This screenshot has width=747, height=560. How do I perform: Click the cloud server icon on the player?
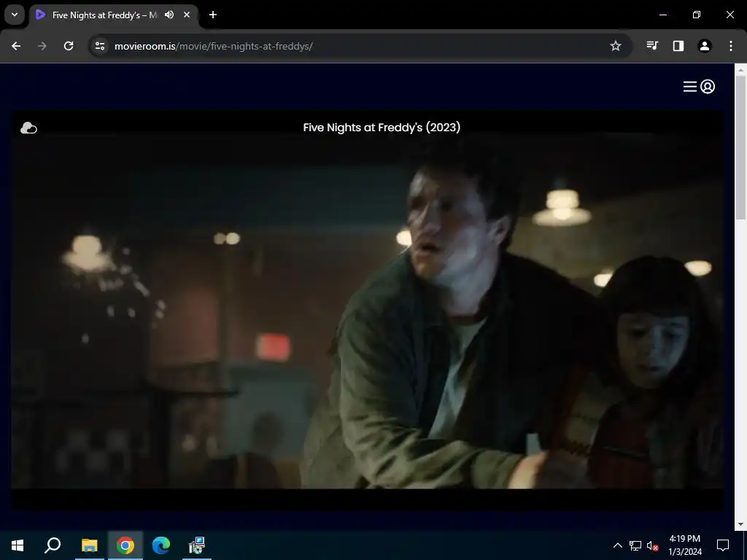coord(28,128)
